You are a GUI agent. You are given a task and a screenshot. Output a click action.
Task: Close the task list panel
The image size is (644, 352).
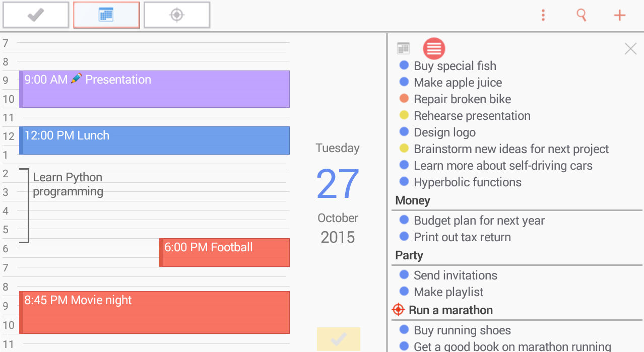tap(630, 49)
